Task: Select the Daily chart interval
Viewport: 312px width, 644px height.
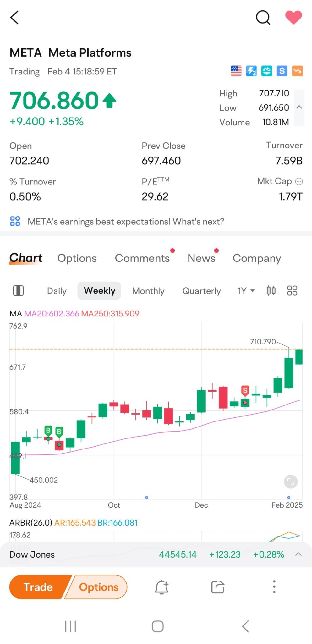Action: pos(57,291)
